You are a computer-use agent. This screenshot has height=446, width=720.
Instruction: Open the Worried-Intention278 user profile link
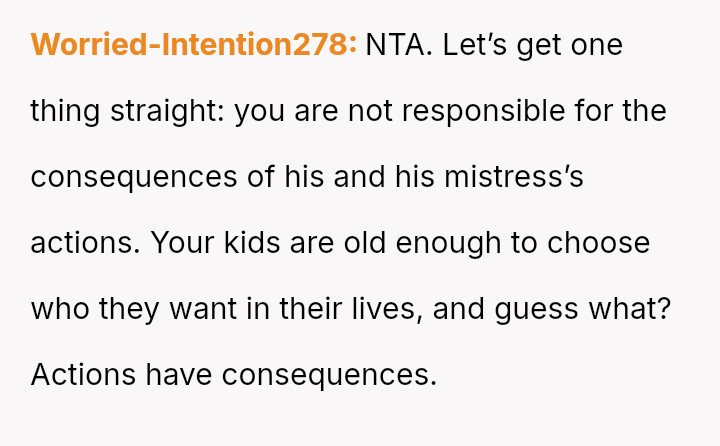coord(193,45)
